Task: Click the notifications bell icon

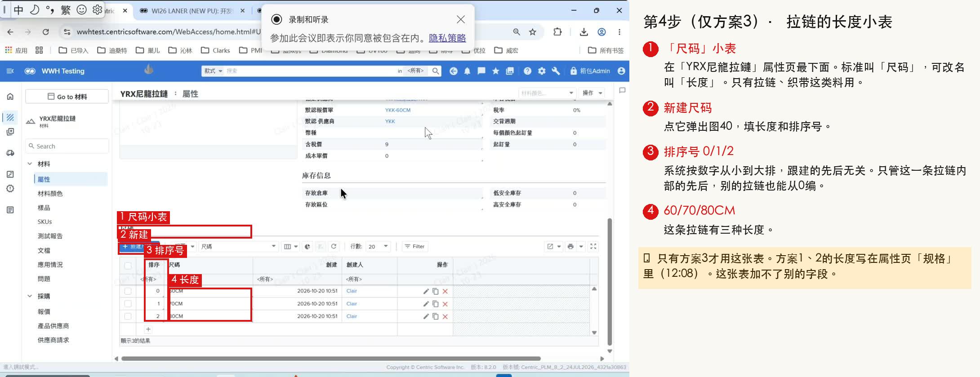Action: [467, 71]
